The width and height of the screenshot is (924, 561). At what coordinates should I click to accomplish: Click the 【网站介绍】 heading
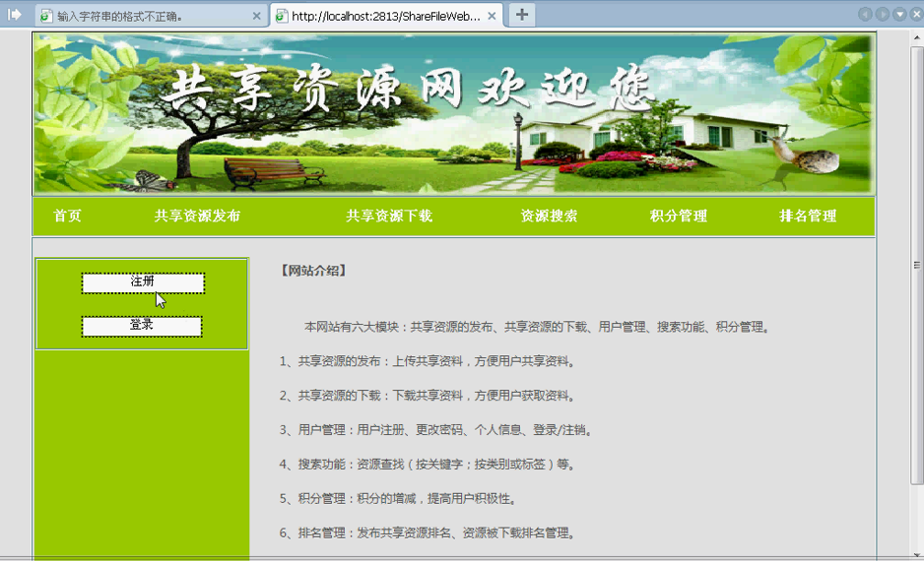pos(313,271)
